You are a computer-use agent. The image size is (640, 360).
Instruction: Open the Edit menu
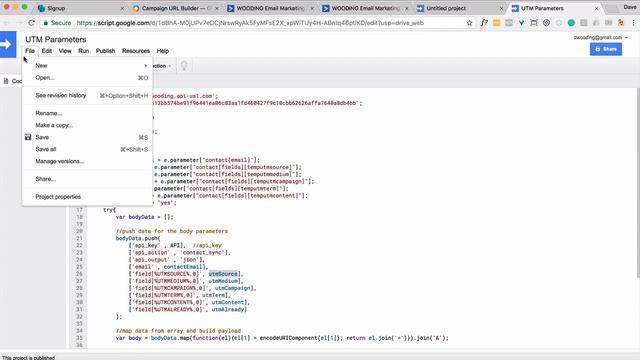(x=47, y=51)
